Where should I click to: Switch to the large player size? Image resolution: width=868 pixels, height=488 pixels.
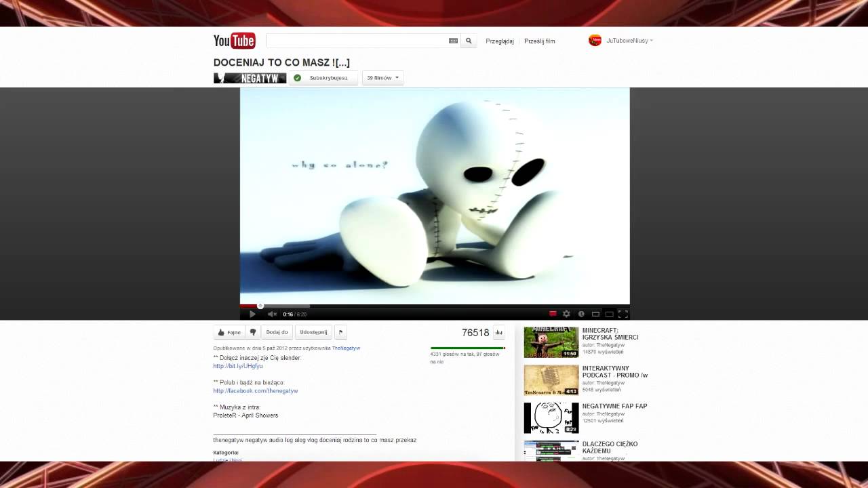click(609, 314)
